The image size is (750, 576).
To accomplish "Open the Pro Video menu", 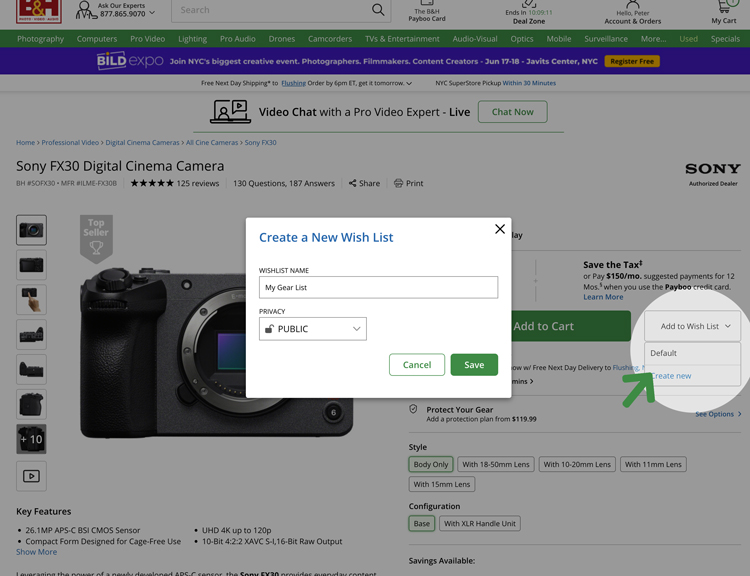I will point(147,39).
